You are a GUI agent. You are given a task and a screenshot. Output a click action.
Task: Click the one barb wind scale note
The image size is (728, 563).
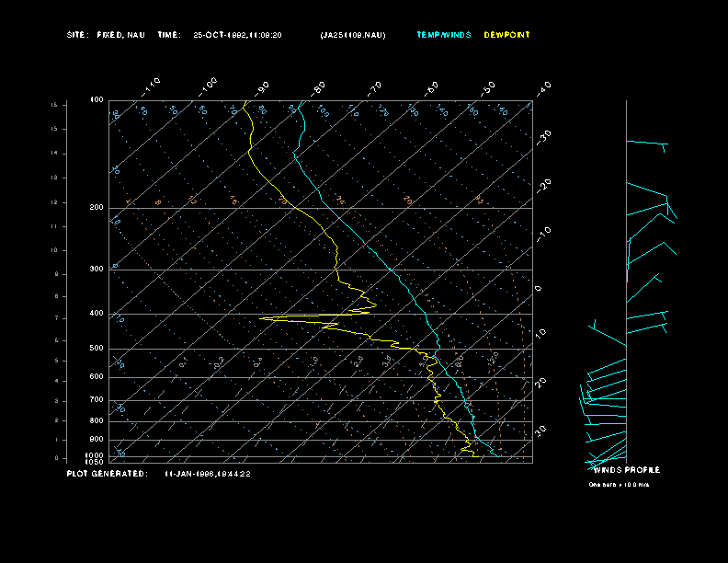point(619,484)
